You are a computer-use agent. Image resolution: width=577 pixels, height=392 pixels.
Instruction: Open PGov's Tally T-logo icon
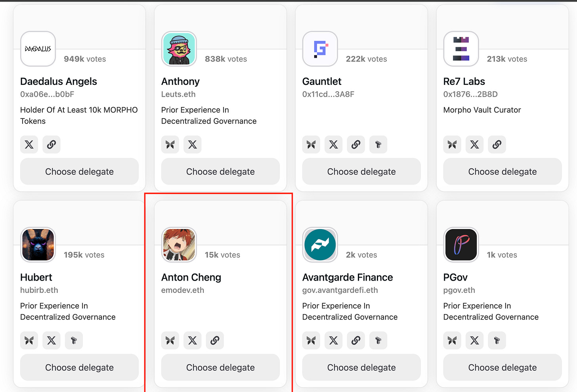click(497, 340)
